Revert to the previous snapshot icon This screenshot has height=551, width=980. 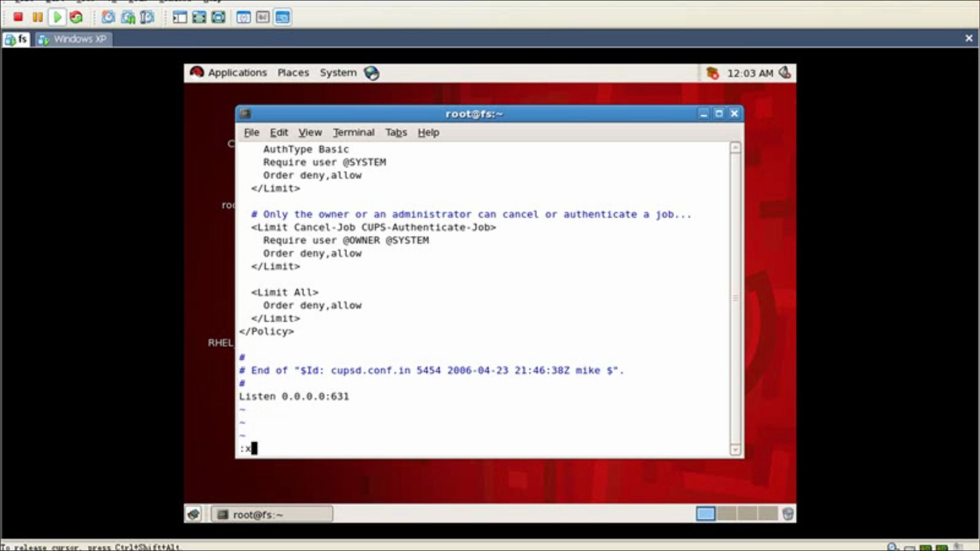(128, 17)
